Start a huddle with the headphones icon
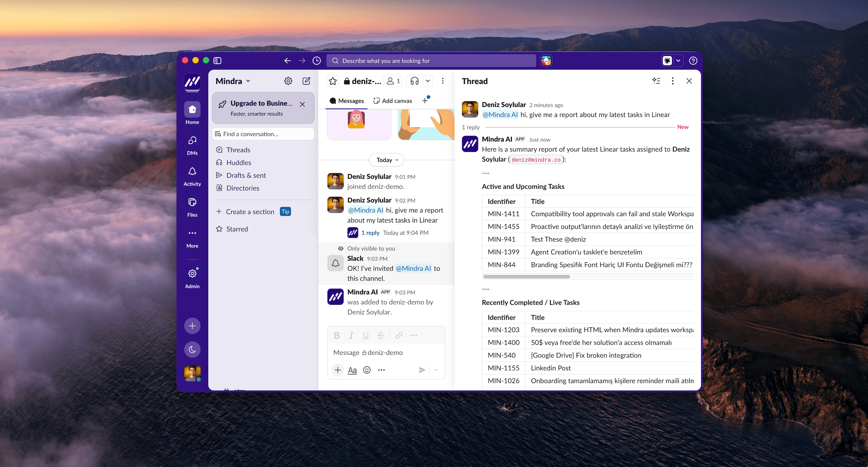 click(x=415, y=81)
